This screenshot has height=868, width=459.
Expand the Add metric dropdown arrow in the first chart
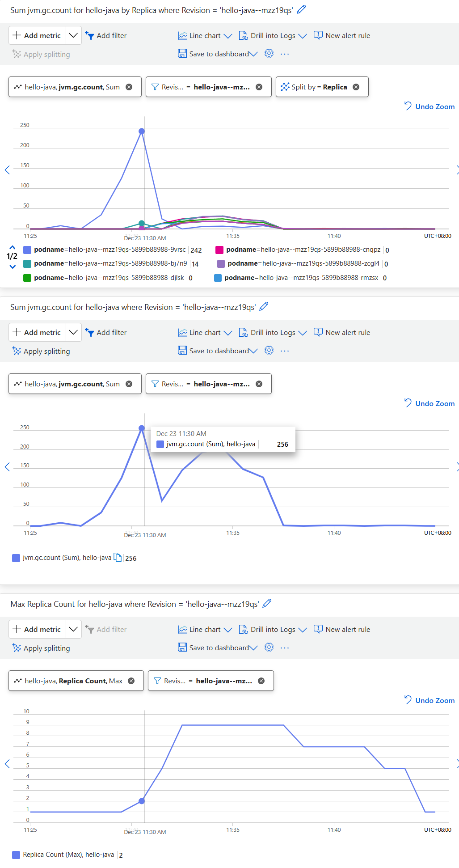pos(73,35)
